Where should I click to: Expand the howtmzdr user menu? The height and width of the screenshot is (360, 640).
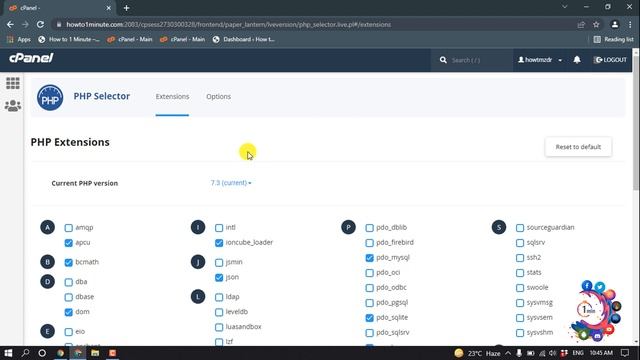[x=540, y=60]
